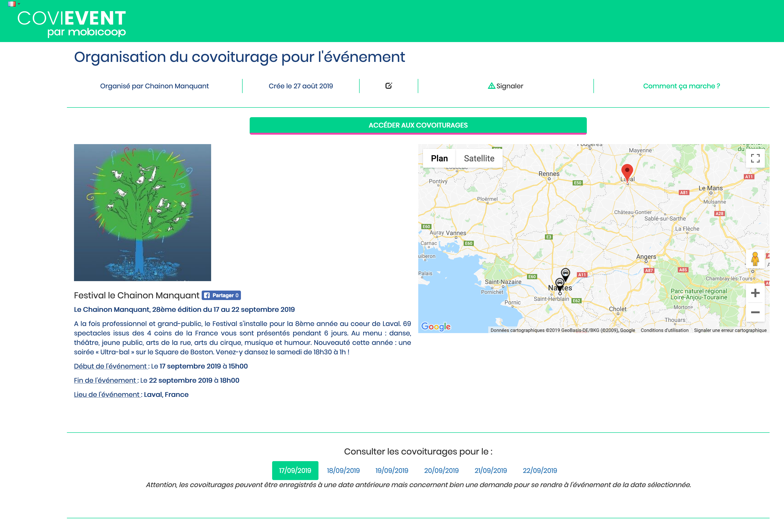Select the 22/09/2019 date tab

point(540,471)
